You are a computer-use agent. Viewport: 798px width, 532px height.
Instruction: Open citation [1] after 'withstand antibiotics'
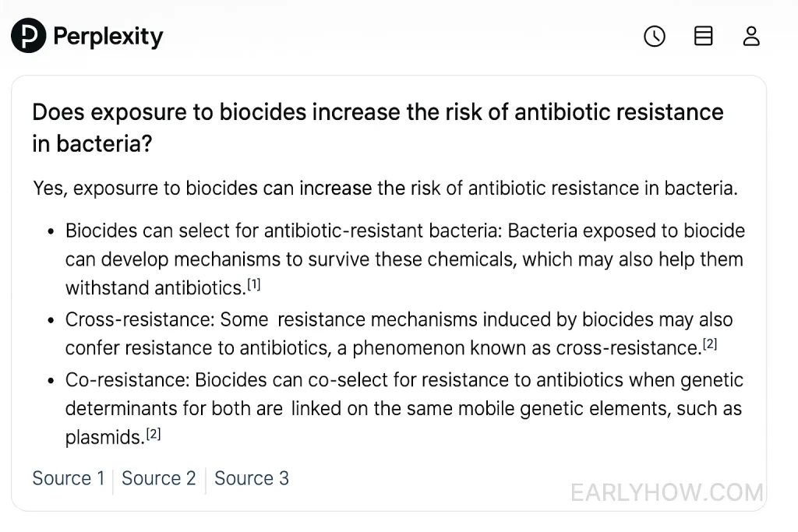tap(254, 285)
